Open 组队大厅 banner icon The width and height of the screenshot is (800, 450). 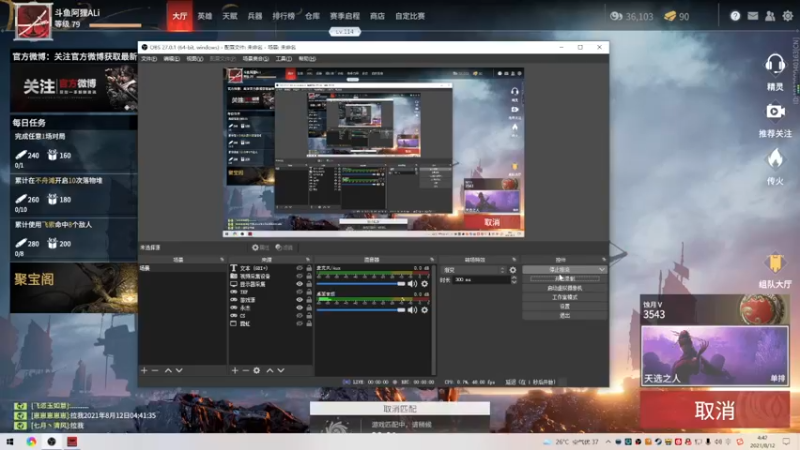point(775,263)
